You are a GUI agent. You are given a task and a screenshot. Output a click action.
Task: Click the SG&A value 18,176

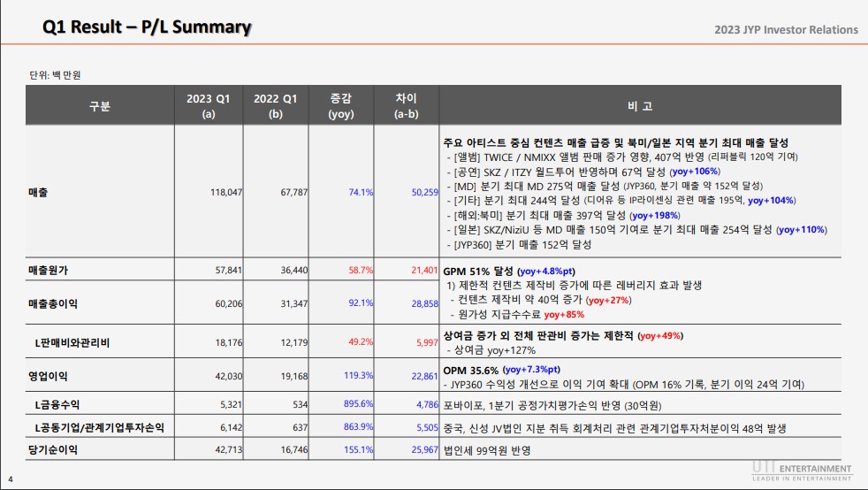tap(229, 342)
